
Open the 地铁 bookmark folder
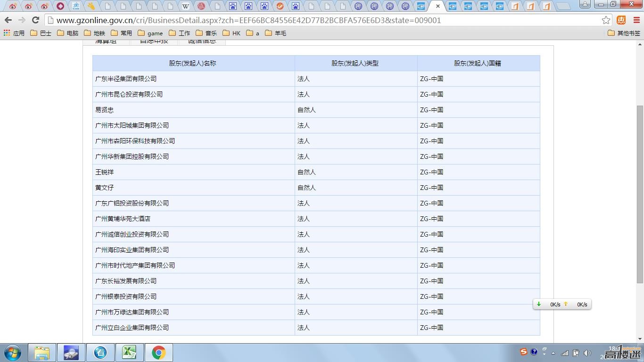tap(94, 33)
